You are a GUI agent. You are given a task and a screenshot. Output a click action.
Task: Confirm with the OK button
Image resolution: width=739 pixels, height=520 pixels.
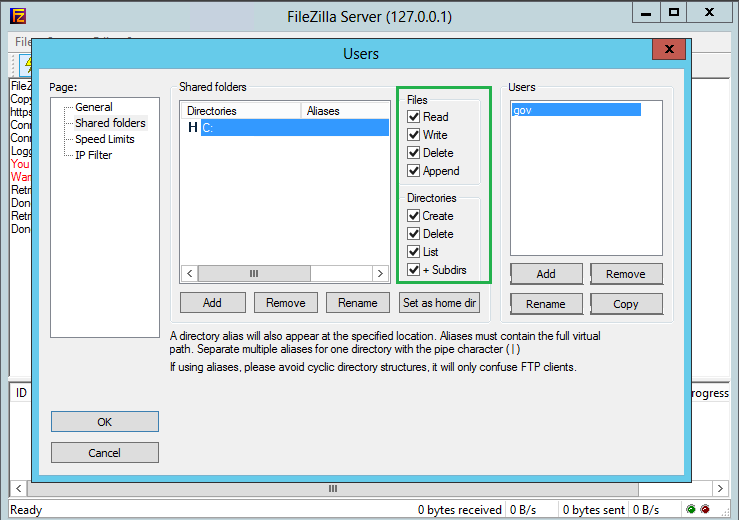click(105, 422)
